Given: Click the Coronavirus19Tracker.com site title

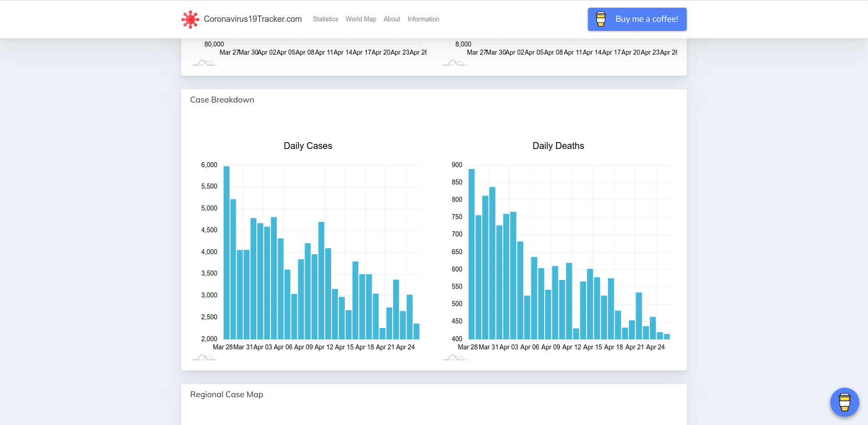Looking at the screenshot, I should coord(252,19).
